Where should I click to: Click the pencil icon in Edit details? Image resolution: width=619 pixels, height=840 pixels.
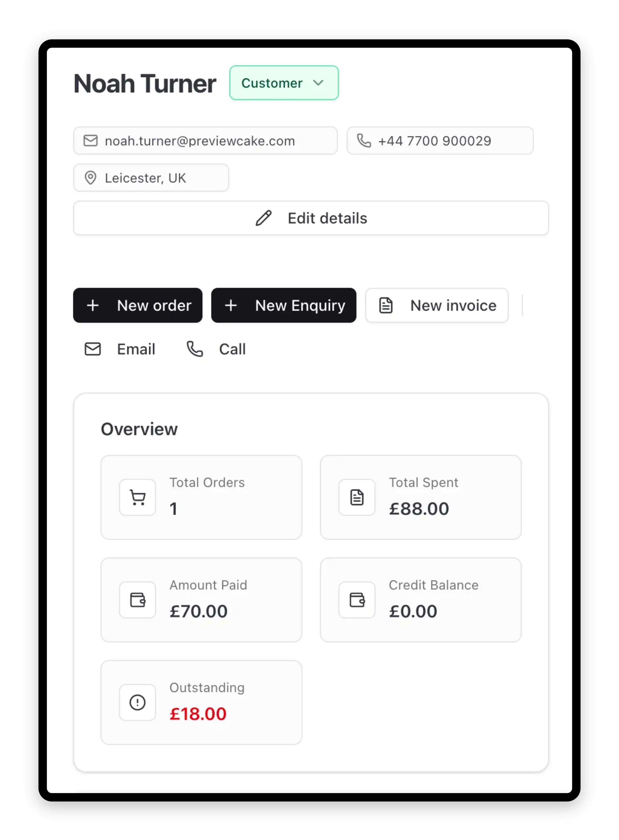[263, 218]
